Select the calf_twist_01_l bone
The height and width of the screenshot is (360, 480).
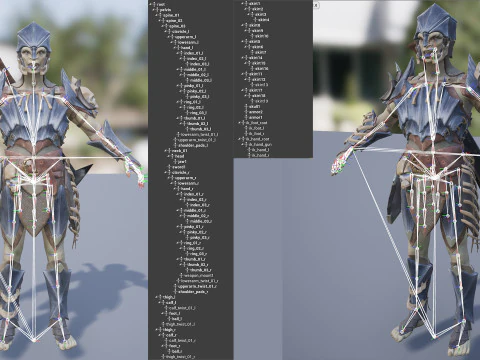pyautogui.click(x=182, y=308)
